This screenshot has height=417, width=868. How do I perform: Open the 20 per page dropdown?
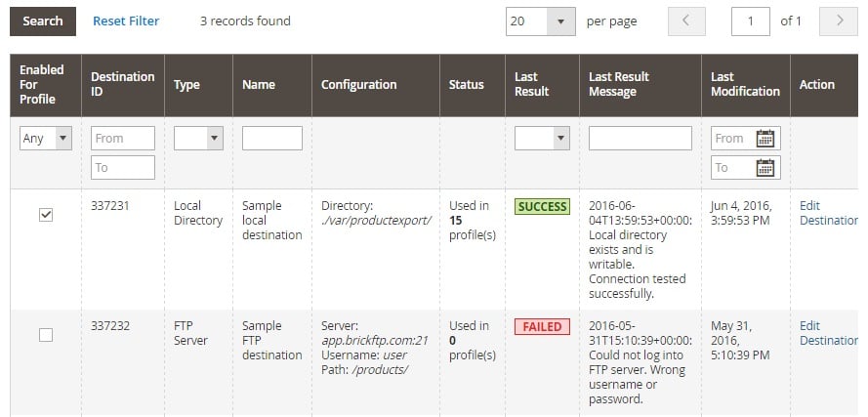pos(540,21)
